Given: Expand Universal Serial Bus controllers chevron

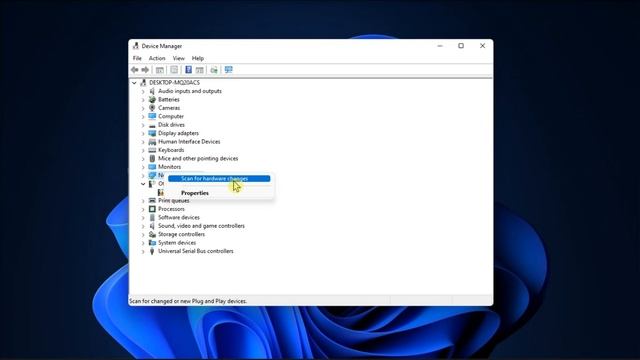Looking at the screenshot, I should coord(143,251).
